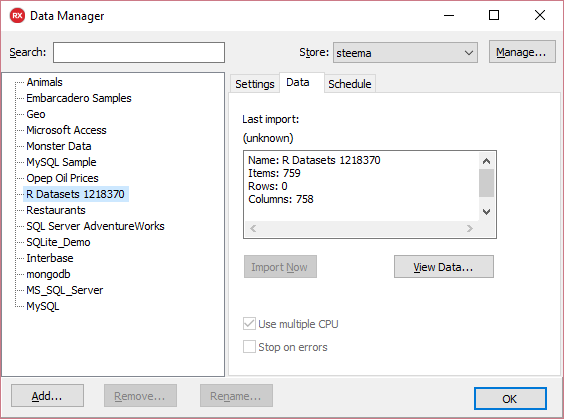Select the mongodb data source

click(x=48, y=274)
